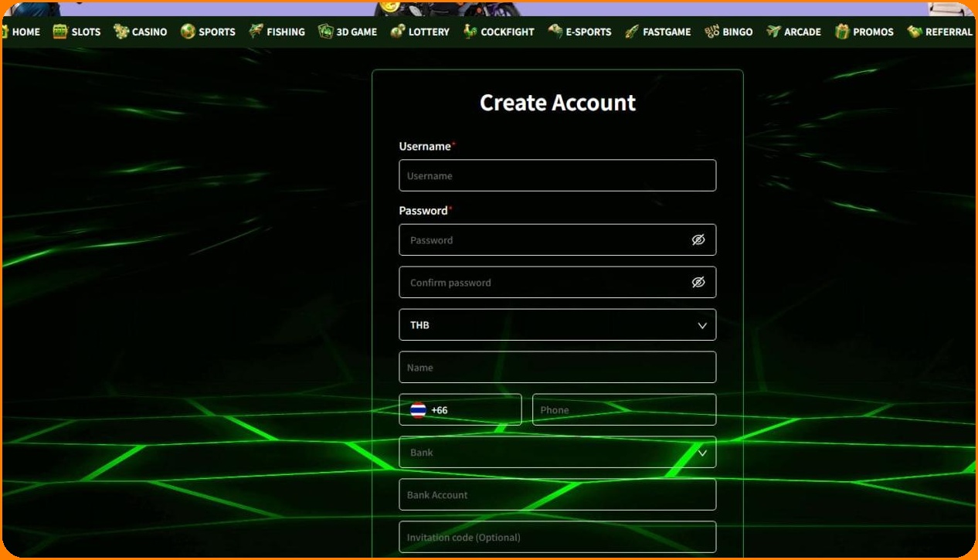Click the Thailand flag icon
Image resolution: width=978 pixels, height=560 pixels.
click(x=418, y=410)
